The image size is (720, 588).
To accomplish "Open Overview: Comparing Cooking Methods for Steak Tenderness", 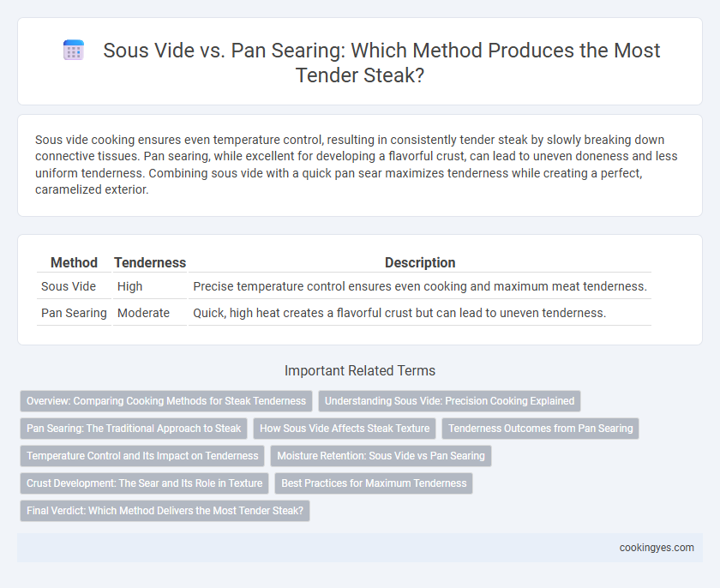I will pyautogui.click(x=166, y=401).
